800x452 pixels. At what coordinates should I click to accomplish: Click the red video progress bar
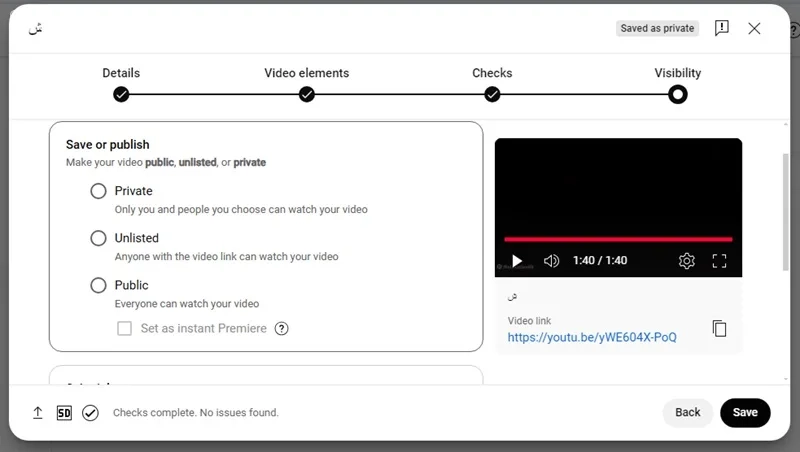coord(618,239)
